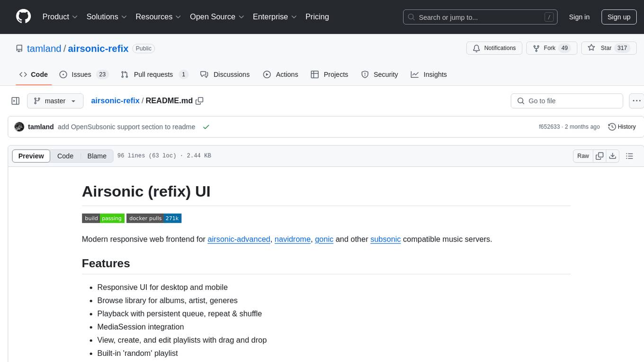The width and height of the screenshot is (644, 362).
Task: Open the Issues tab
Action: pos(84,74)
